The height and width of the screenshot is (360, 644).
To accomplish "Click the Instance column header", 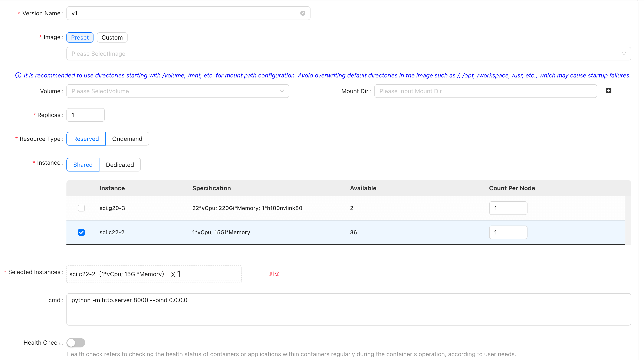I will click(x=112, y=188).
